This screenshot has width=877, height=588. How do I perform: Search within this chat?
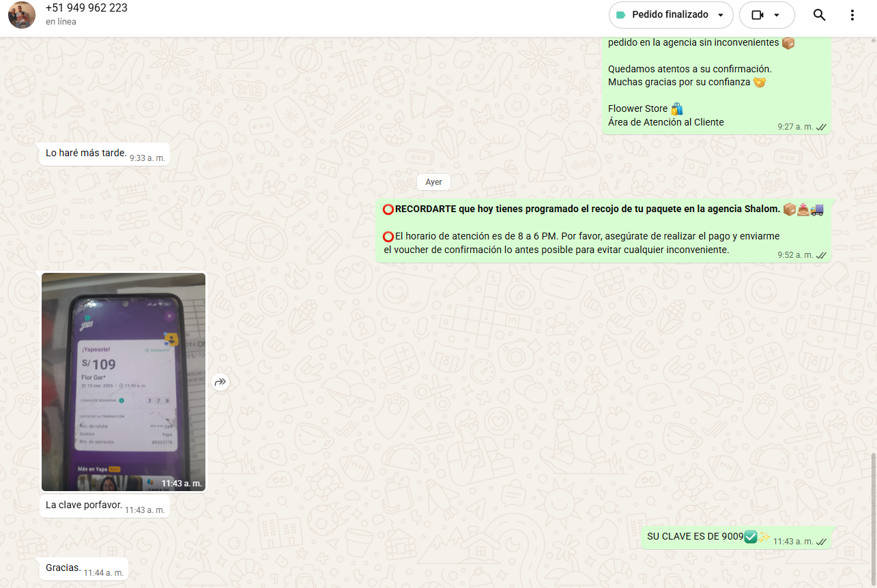click(x=819, y=15)
